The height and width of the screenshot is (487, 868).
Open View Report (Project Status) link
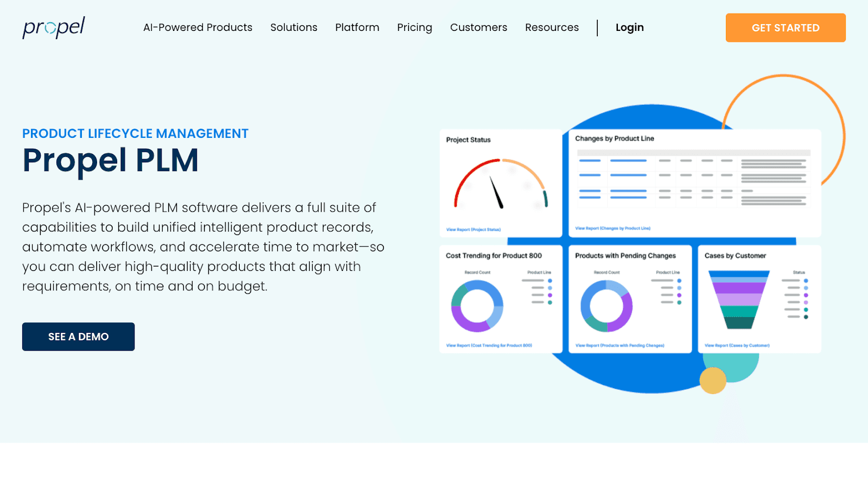click(x=473, y=230)
